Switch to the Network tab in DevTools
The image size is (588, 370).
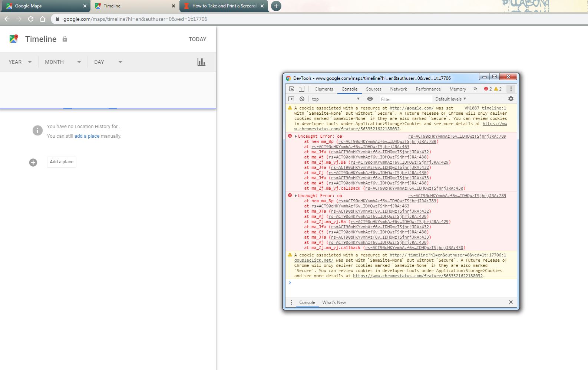(399, 89)
